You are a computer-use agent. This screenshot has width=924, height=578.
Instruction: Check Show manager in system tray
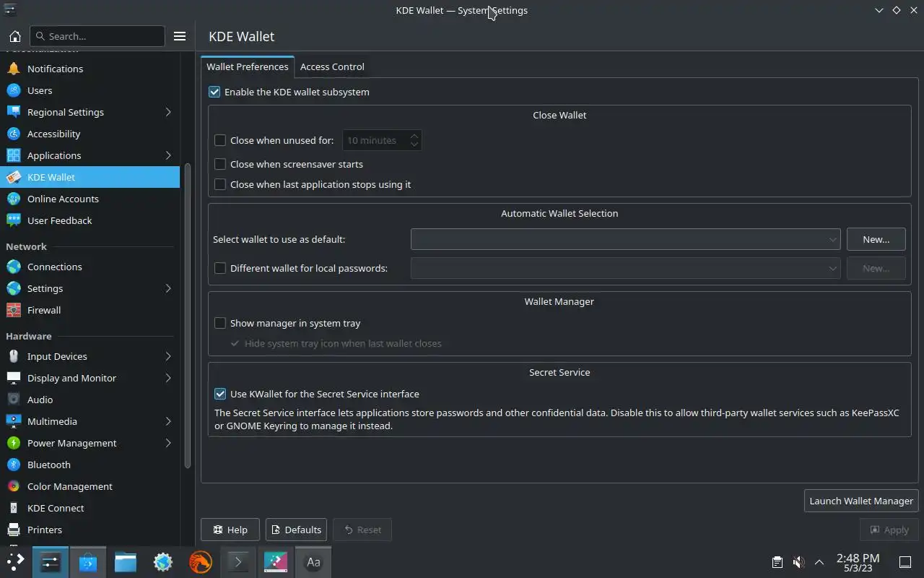click(220, 323)
